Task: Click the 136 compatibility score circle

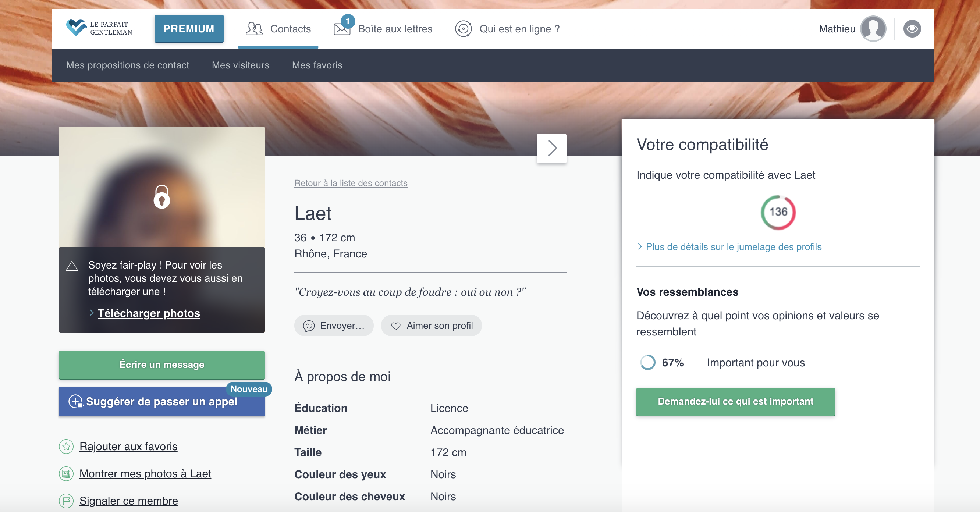Action: pyautogui.click(x=778, y=212)
